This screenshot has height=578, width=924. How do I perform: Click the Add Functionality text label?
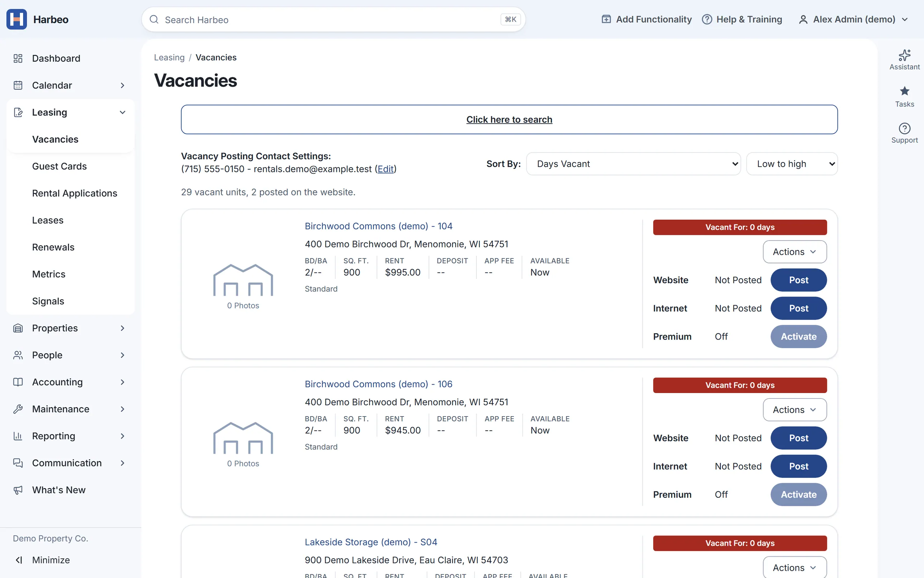coord(654,19)
